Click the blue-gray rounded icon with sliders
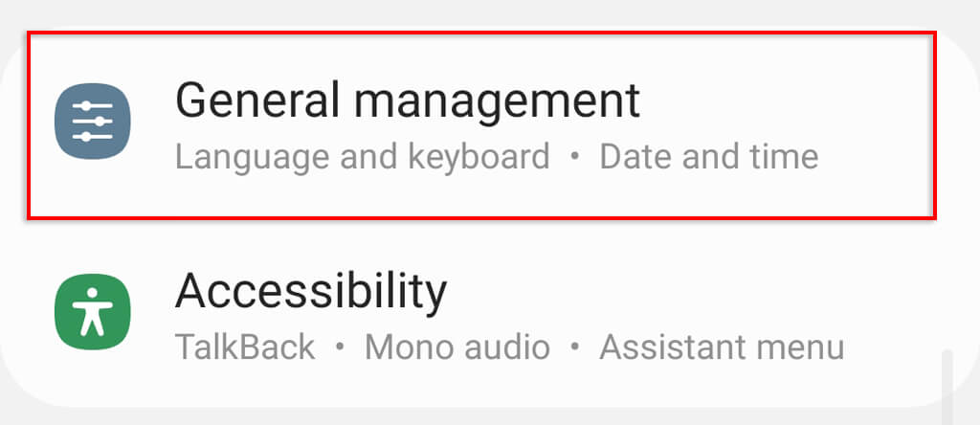The image size is (980, 425). (x=92, y=122)
